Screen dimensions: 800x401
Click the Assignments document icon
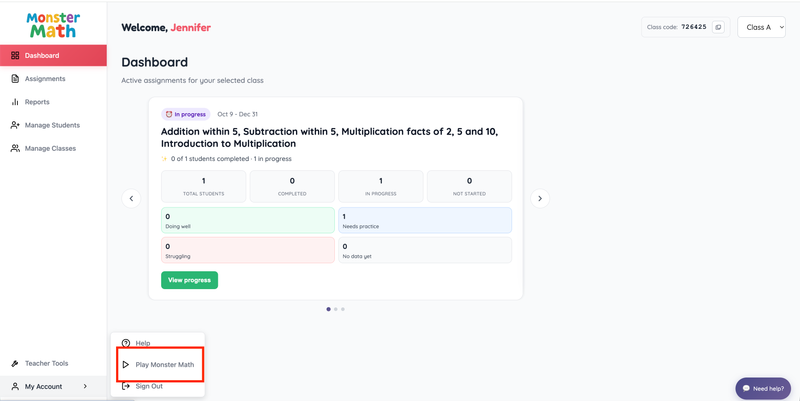[x=15, y=79]
